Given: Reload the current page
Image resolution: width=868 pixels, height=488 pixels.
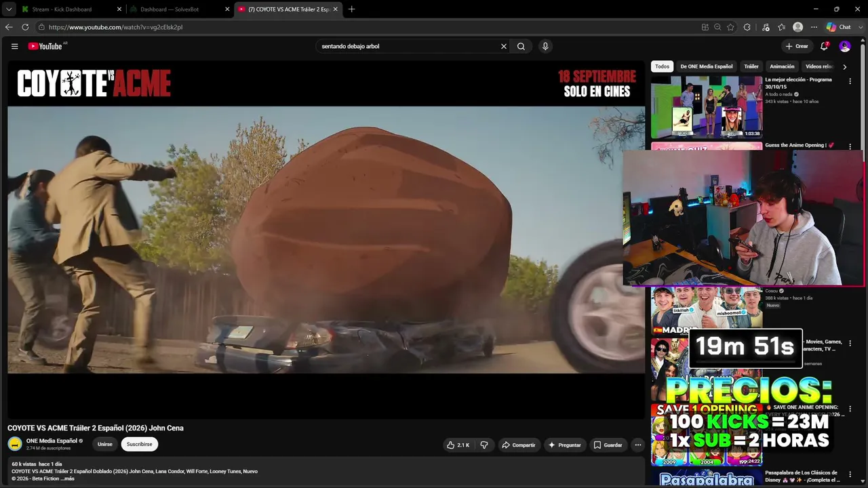Looking at the screenshot, I should click(25, 27).
